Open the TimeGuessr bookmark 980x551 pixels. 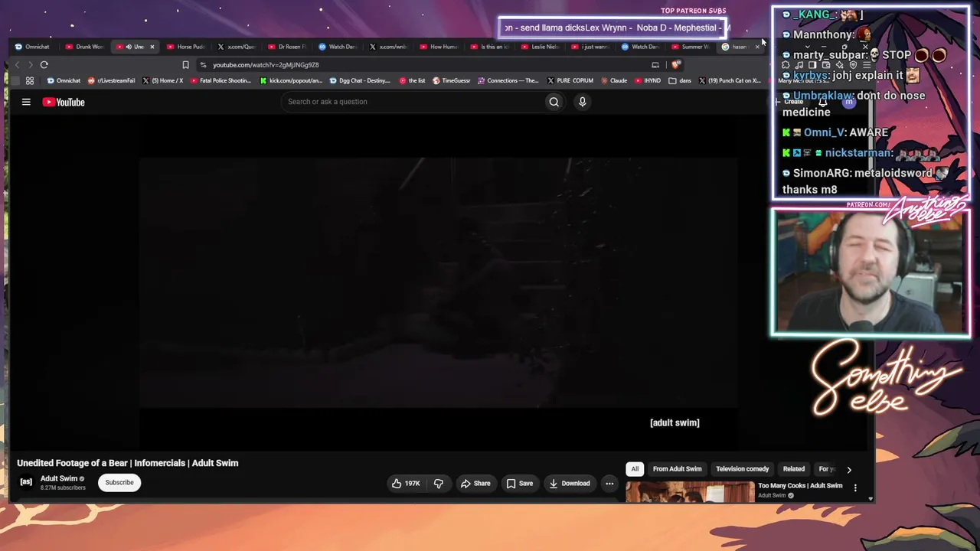click(x=452, y=80)
